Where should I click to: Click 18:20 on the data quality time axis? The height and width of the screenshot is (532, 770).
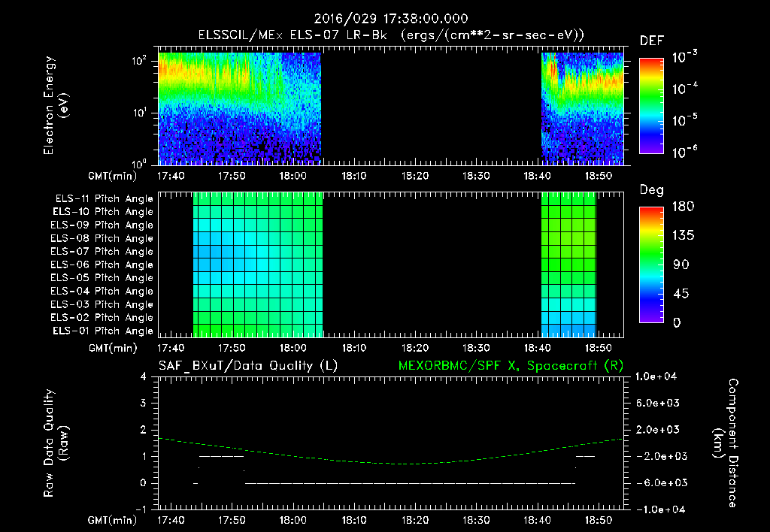click(415, 520)
